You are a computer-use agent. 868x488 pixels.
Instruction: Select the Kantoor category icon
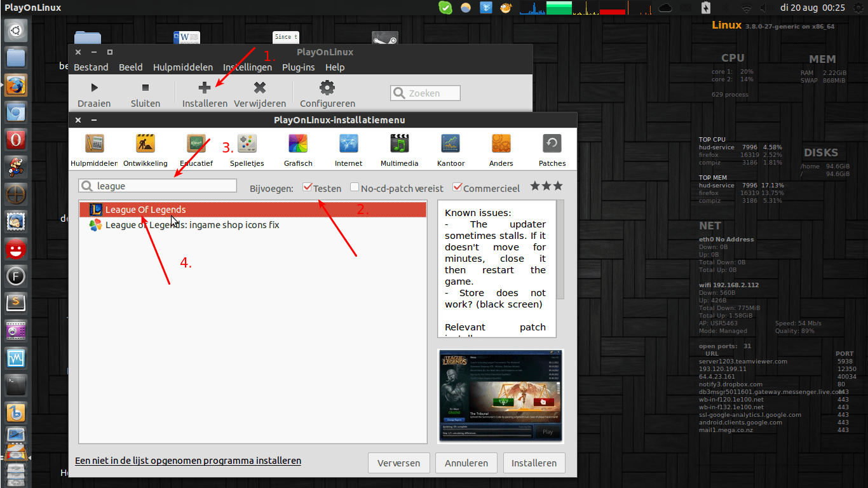tap(451, 144)
